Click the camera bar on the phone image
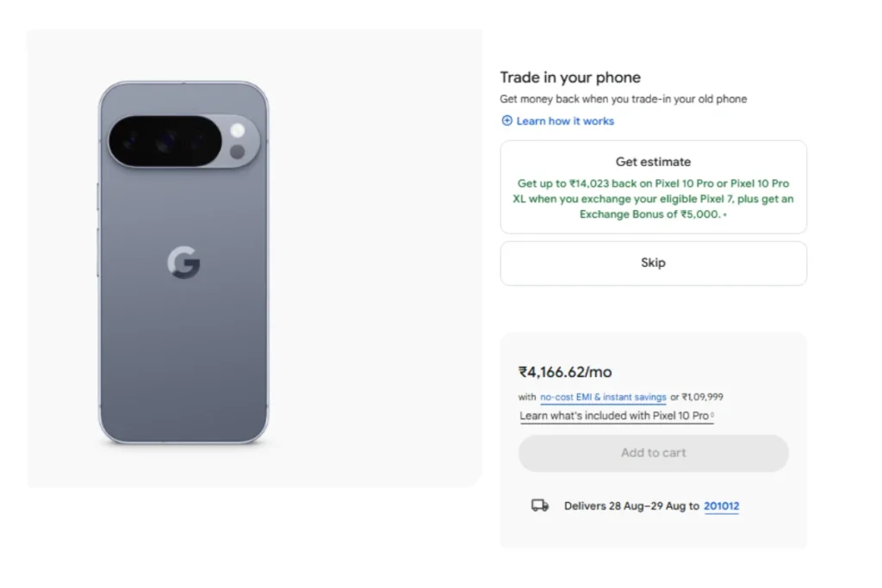882x588 pixels. (x=165, y=141)
